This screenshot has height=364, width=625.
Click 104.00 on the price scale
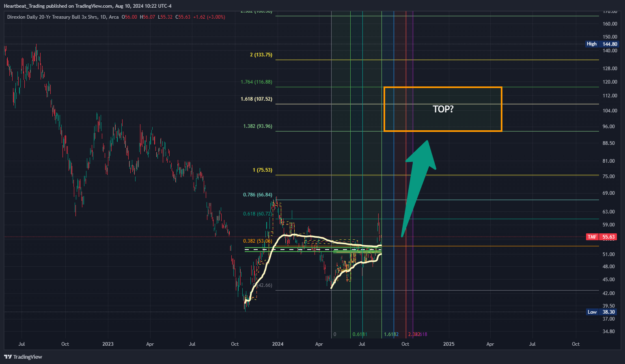(x=610, y=111)
